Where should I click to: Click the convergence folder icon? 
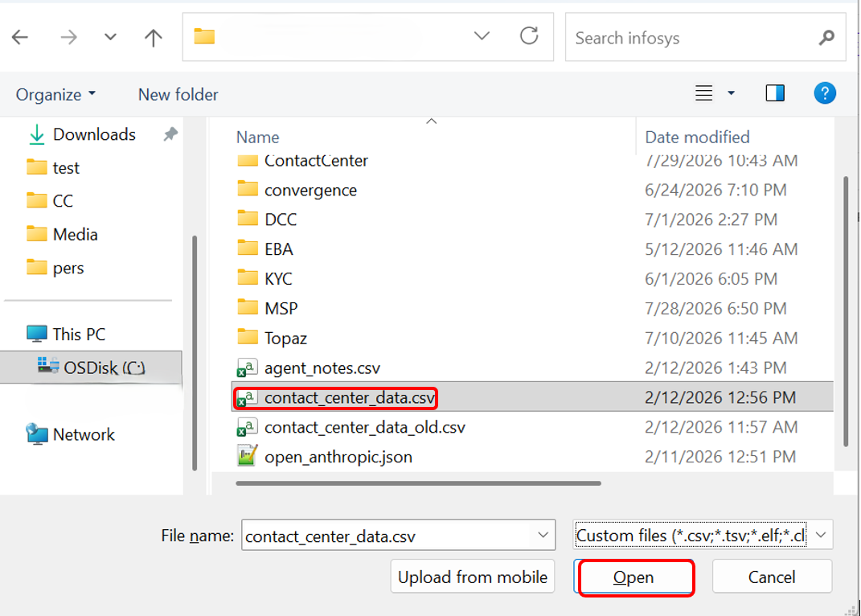point(247,189)
